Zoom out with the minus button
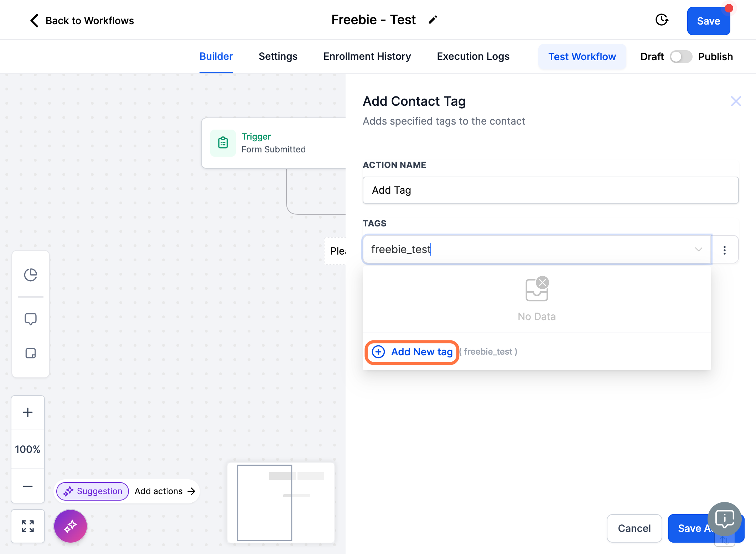 point(28,486)
